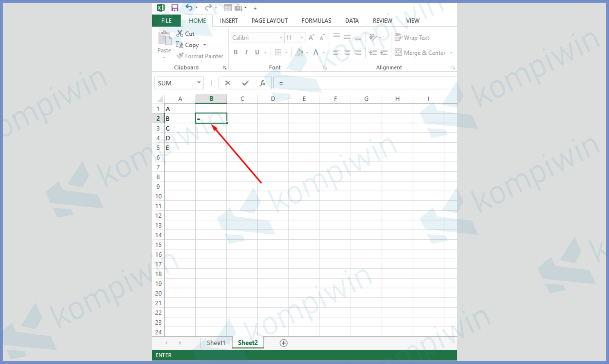Apply Merge & Center to the cell
The height and width of the screenshot is (364, 609).
[x=421, y=53]
